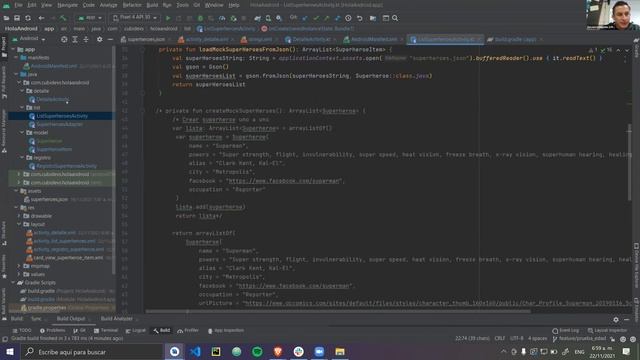Screen dimensions: 640x360
Task: Open Brave browser from the taskbar
Action: [278, 351]
